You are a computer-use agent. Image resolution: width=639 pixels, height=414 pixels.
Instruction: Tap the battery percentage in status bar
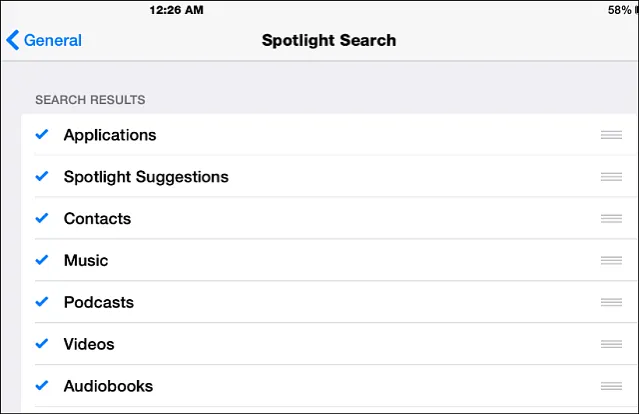[x=618, y=10]
